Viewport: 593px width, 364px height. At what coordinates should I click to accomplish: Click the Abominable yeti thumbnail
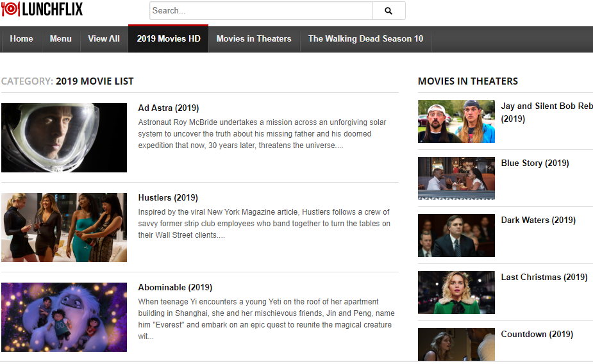click(64, 317)
